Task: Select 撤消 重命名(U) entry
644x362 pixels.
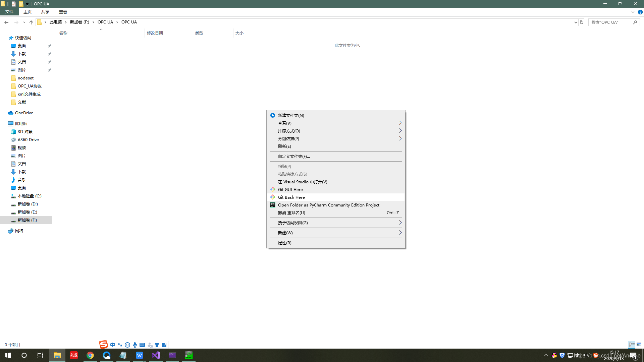Action: [x=336, y=213]
